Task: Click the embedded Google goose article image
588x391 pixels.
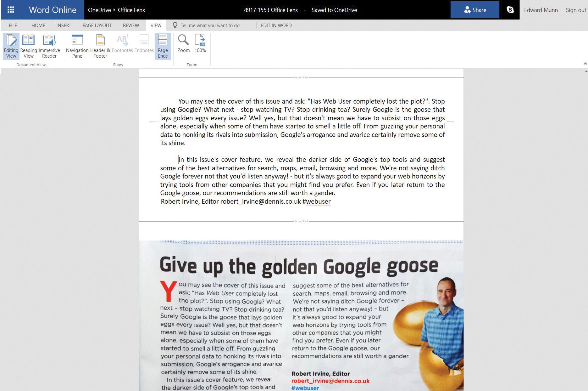Action: tap(301, 315)
